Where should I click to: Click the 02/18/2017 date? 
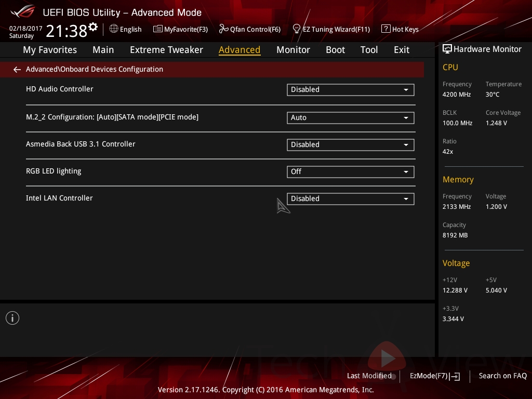(x=25, y=28)
